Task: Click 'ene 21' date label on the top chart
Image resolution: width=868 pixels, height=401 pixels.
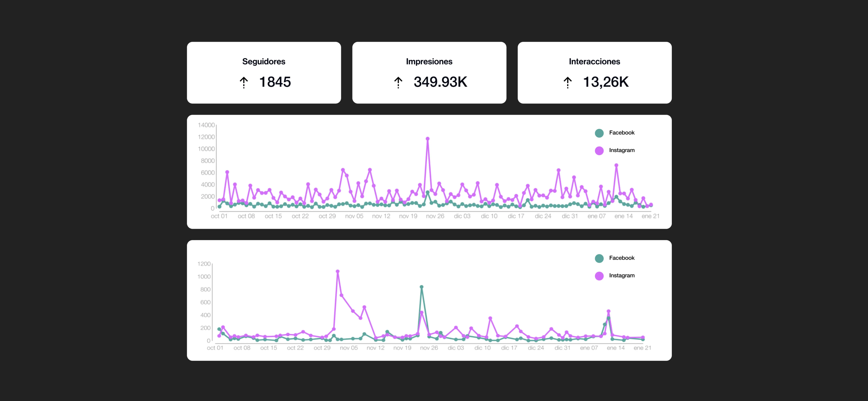Action: click(650, 216)
